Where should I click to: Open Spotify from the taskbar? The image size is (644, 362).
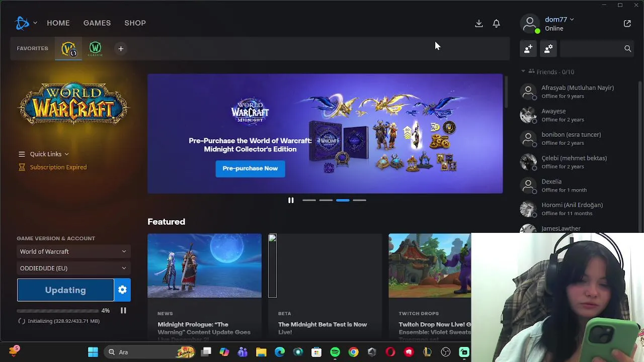click(335, 352)
